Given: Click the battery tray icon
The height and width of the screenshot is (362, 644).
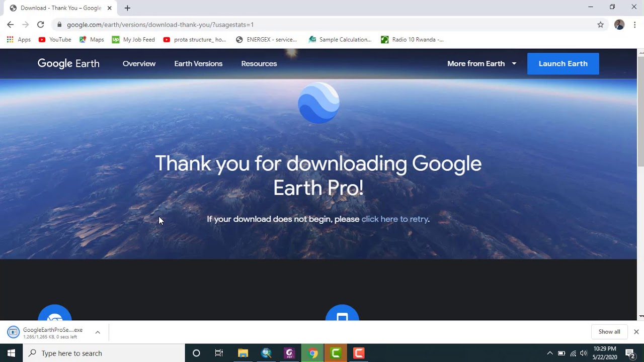Looking at the screenshot, I should tap(561, 353).
